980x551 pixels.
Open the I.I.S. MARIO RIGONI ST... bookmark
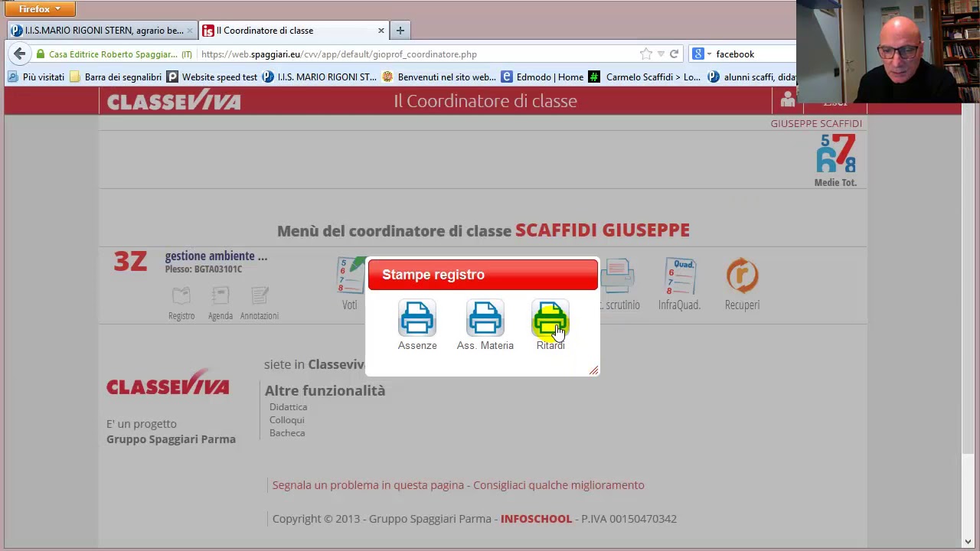319,77
